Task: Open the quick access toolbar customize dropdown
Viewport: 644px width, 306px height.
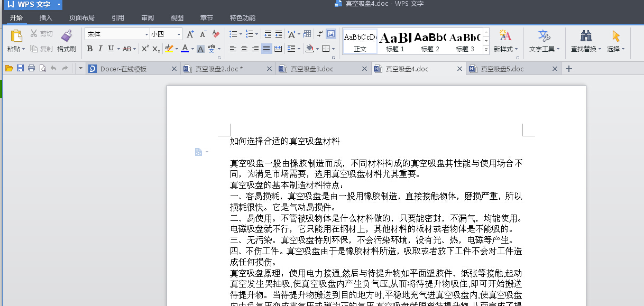Action: point(80,69)
